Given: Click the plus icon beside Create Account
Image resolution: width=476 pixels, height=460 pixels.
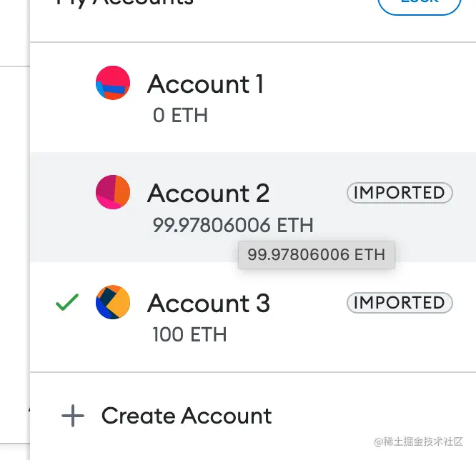Looking at the screenshot, I should pos(73,416).
